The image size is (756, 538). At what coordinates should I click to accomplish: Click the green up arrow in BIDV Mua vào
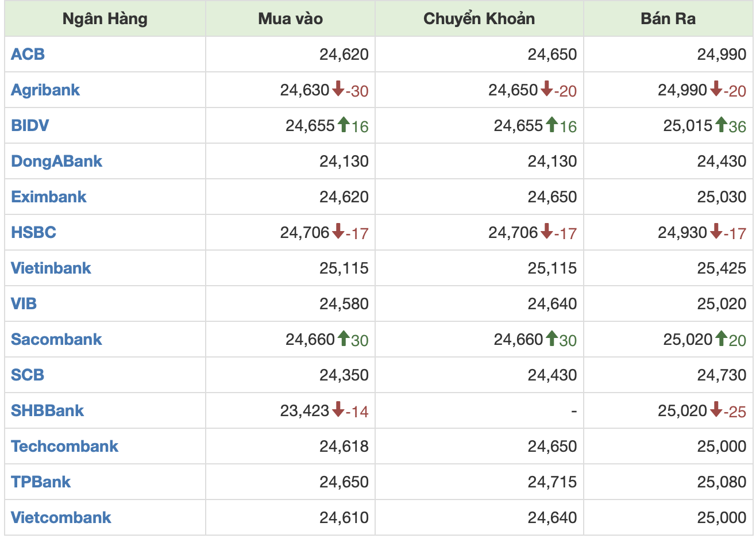(x=344, y=124)
